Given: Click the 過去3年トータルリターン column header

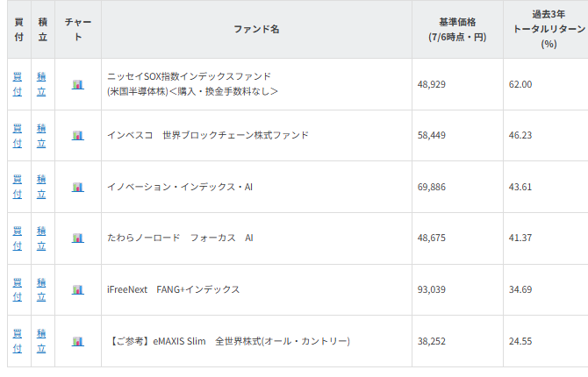Looking at the screenshot, I should pyautogui.click(x=549, y=29).
